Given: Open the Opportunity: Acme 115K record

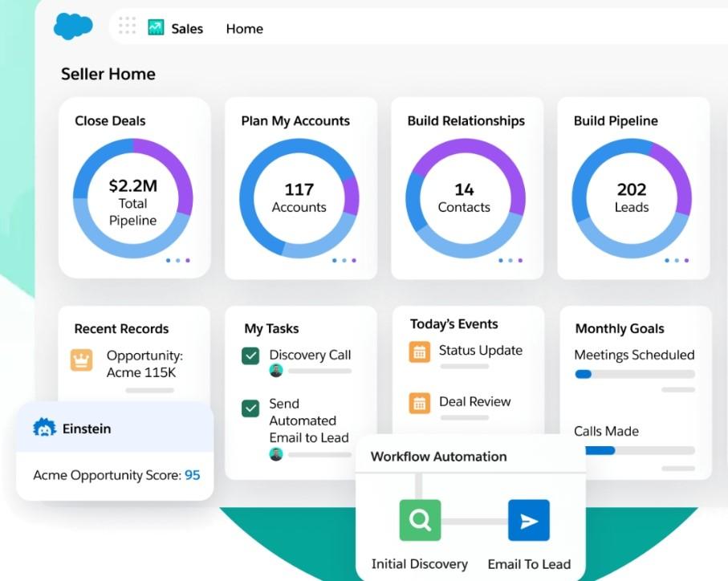Looking at the screenshot, I should click(144, 364).
